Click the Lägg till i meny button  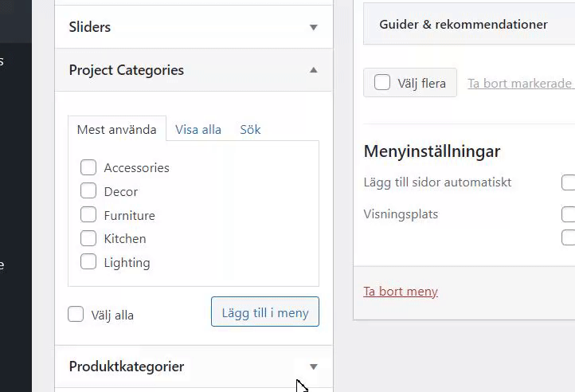pyautogui.click(x=265, y=312)
